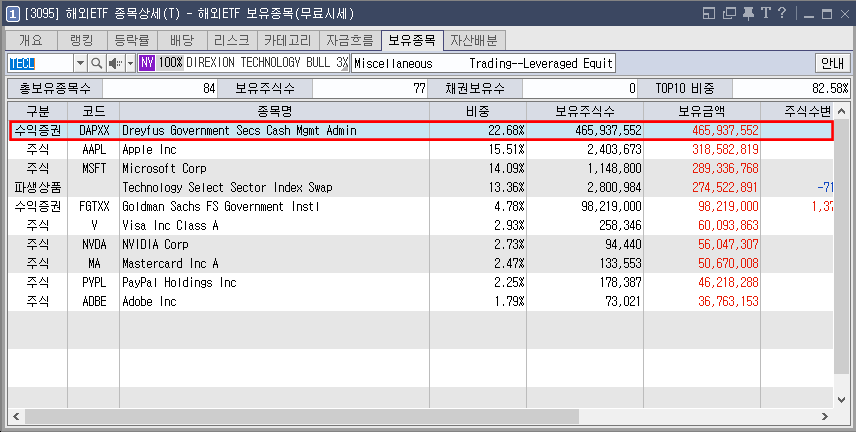Select the 리스크 tab
The width and height of the screenshot is (856, 432).
click(231, 40)
